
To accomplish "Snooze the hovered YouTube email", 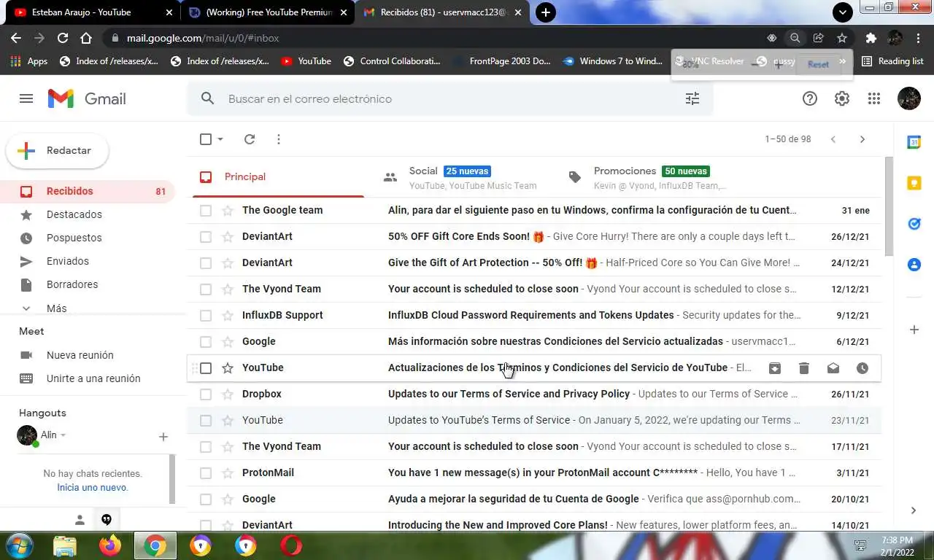I will pyautogui.click(x=862, y=368).
